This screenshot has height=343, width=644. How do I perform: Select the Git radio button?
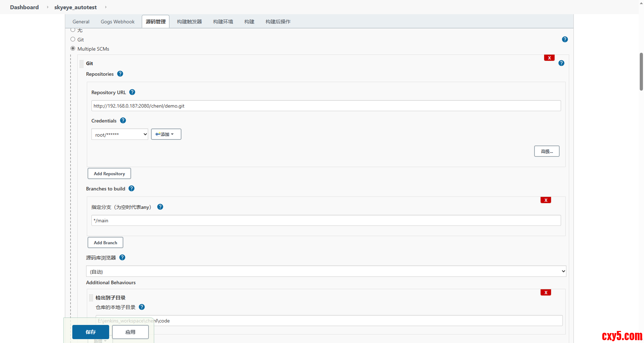coord(73,39)
